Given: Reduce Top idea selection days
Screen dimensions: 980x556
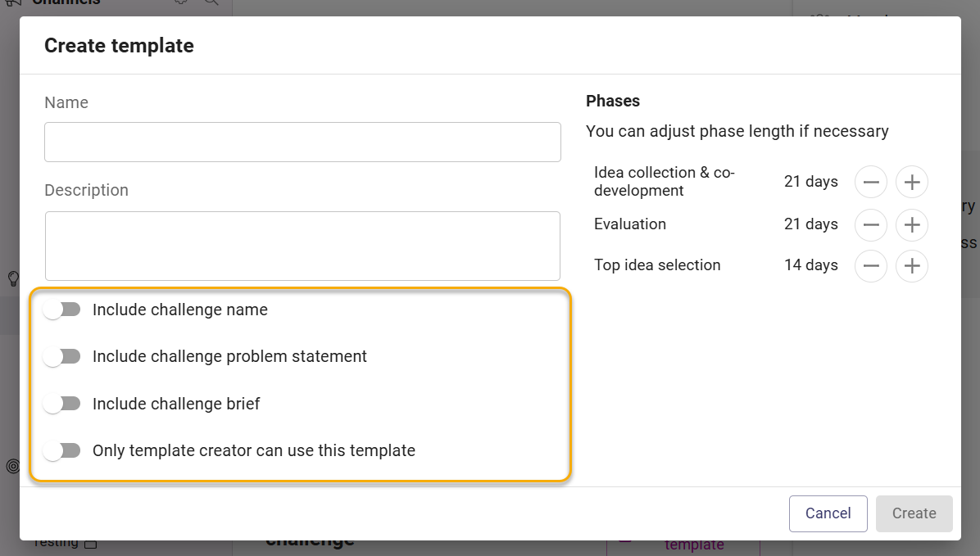Looking at the screenshot, I should point(871,266).
